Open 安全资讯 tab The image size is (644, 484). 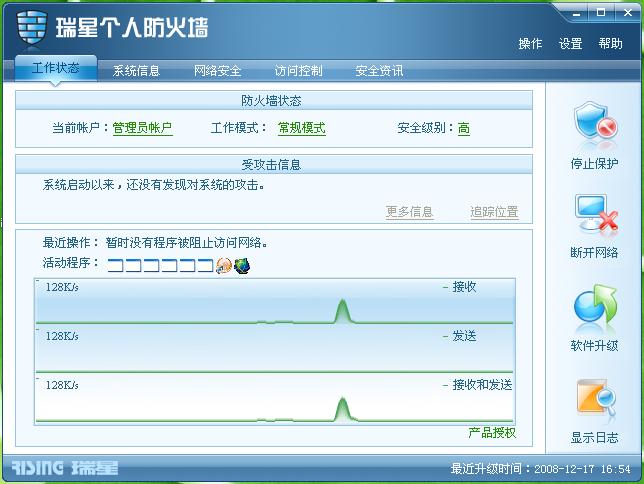tap(379, 71)
